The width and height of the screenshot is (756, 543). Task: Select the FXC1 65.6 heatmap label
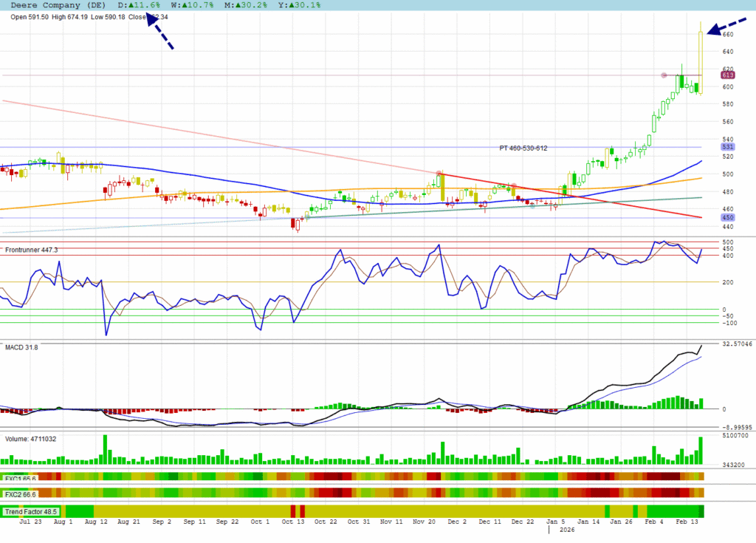coord(21,479)
